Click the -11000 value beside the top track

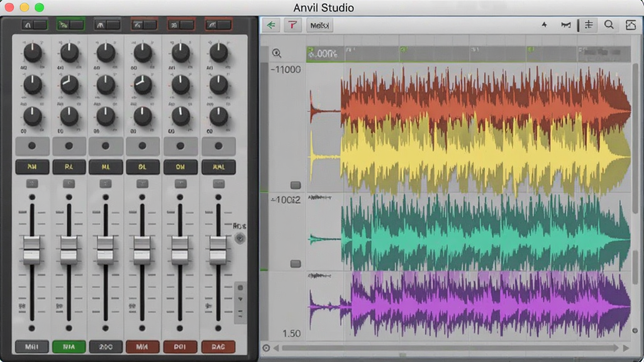[286, 70]
